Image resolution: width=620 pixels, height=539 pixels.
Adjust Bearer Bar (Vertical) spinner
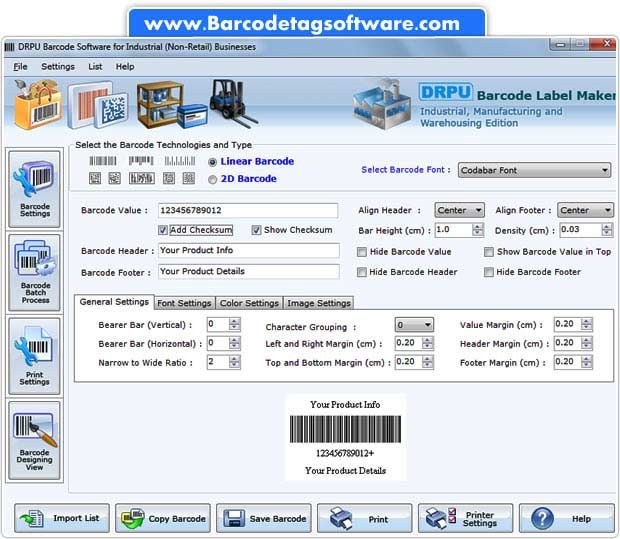click(234, 324)
